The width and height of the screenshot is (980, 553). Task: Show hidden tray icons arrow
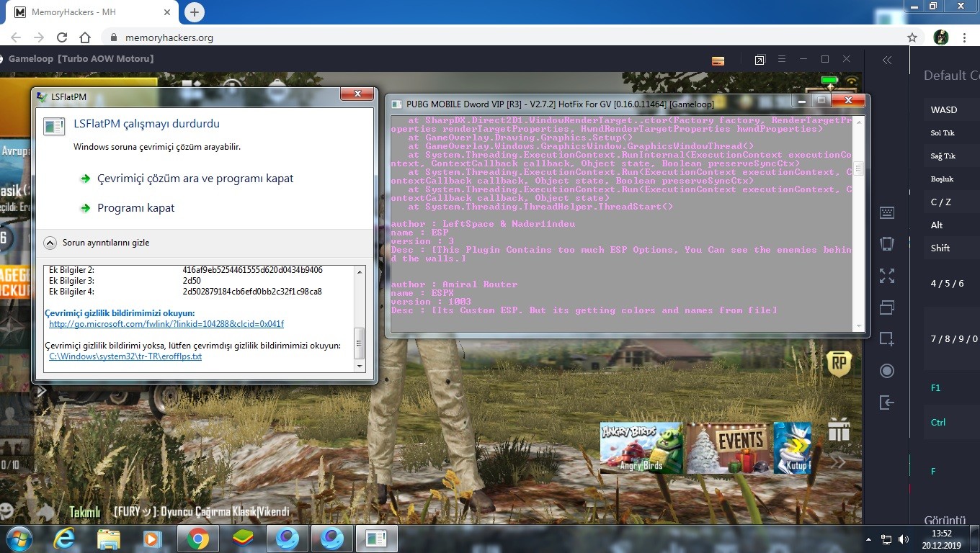point(869,539)
